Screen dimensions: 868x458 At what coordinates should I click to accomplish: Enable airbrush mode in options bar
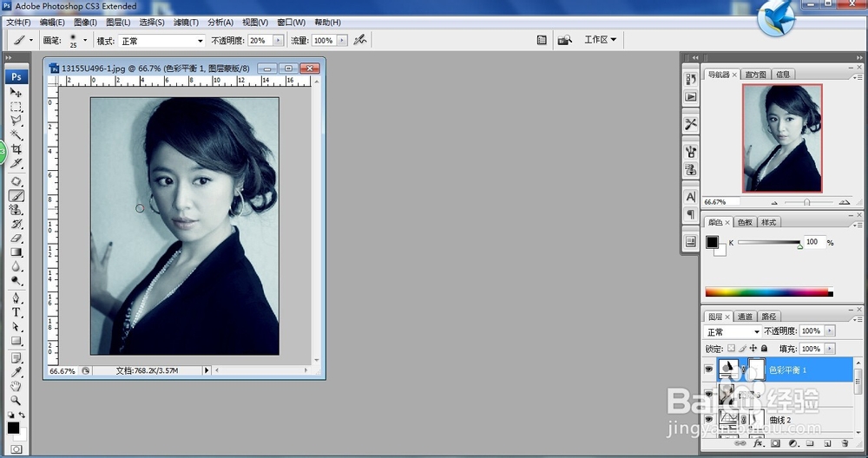coord(360,40)
